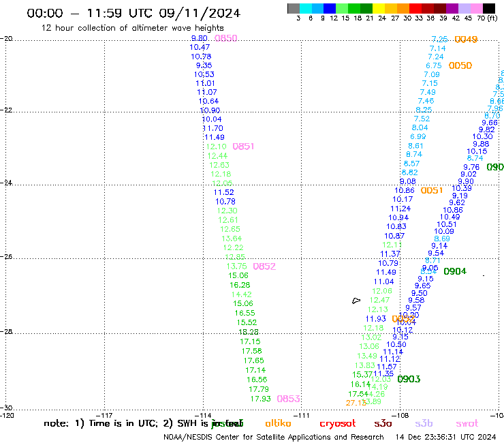504x443 pixels.
Task: Click the s3b satellite legend label
Action: [424, 423]
